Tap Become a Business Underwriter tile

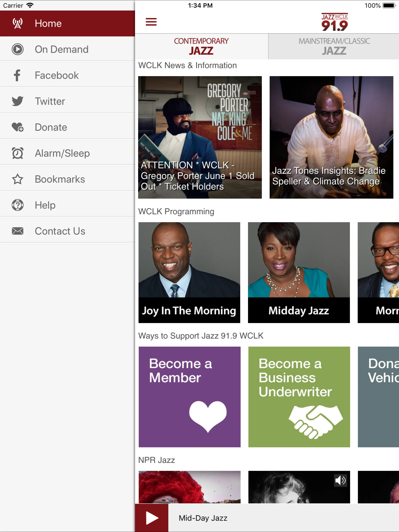coord(299,397)
